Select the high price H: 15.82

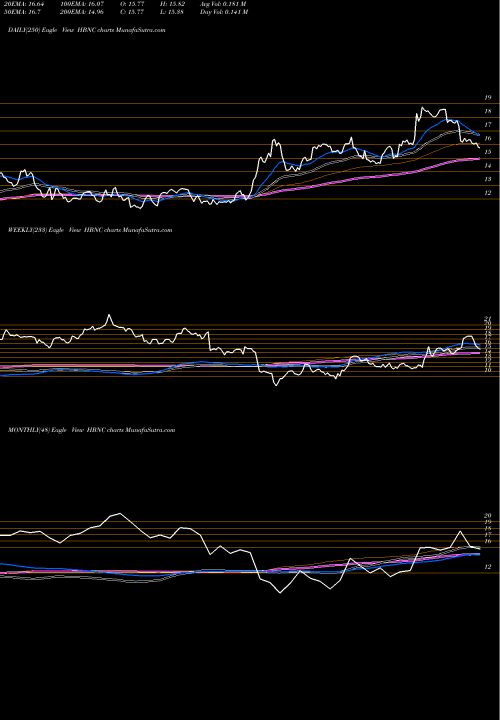point(172,4)
